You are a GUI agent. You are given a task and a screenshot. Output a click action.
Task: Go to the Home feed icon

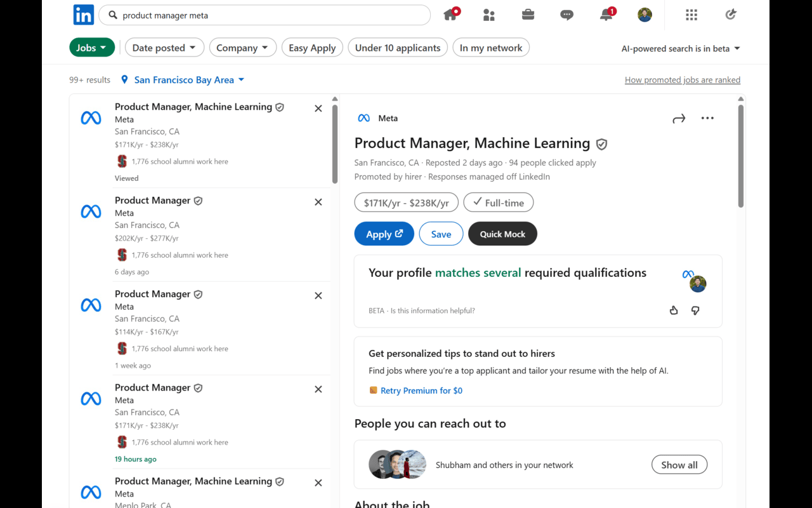(x=451, y=15)
